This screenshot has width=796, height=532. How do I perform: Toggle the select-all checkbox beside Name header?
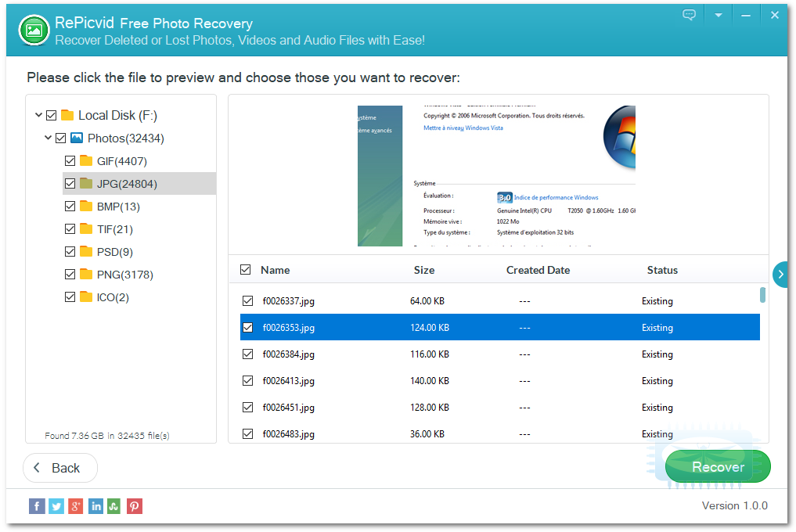pos(246,270)
